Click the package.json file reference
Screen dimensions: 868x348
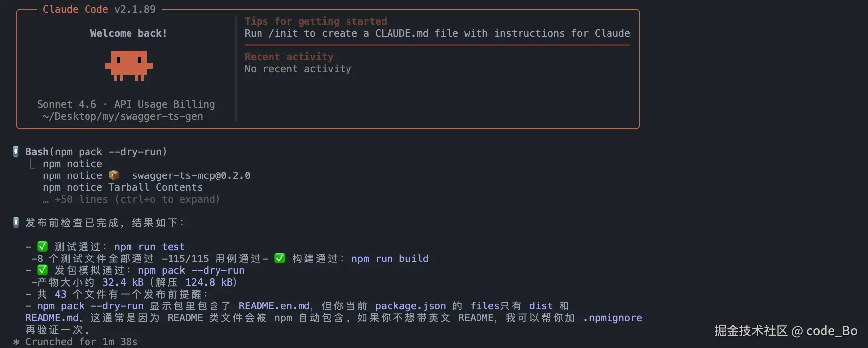pyautogui.click(x=410, y=306)
